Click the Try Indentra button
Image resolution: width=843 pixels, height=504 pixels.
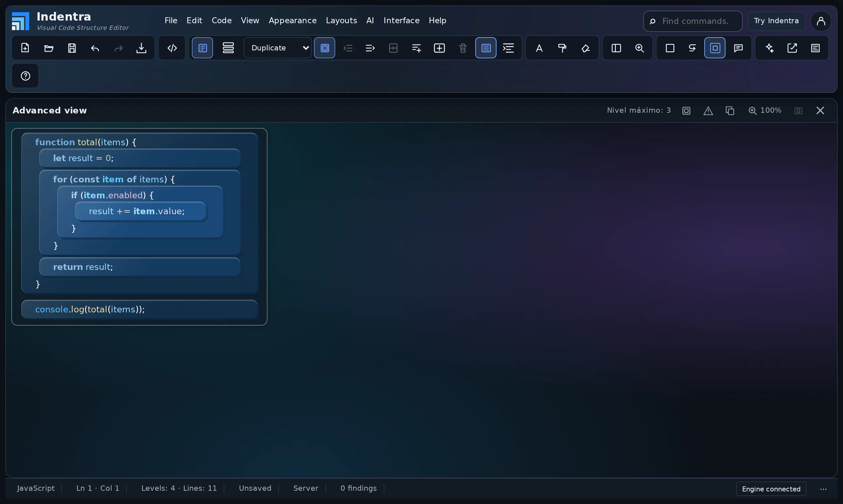(x=776, y=21)
